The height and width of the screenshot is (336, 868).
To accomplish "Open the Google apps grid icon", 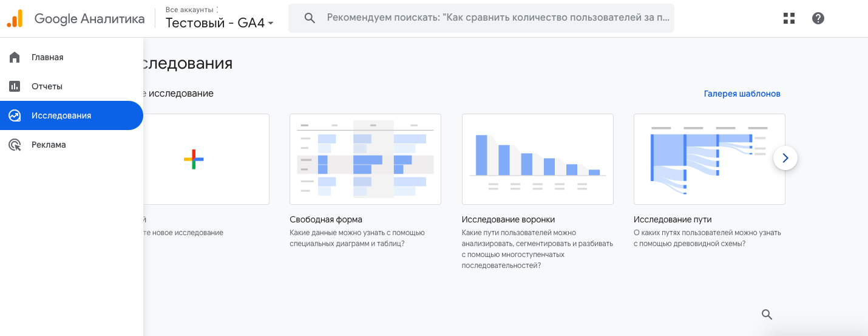I will click(789, 18).
